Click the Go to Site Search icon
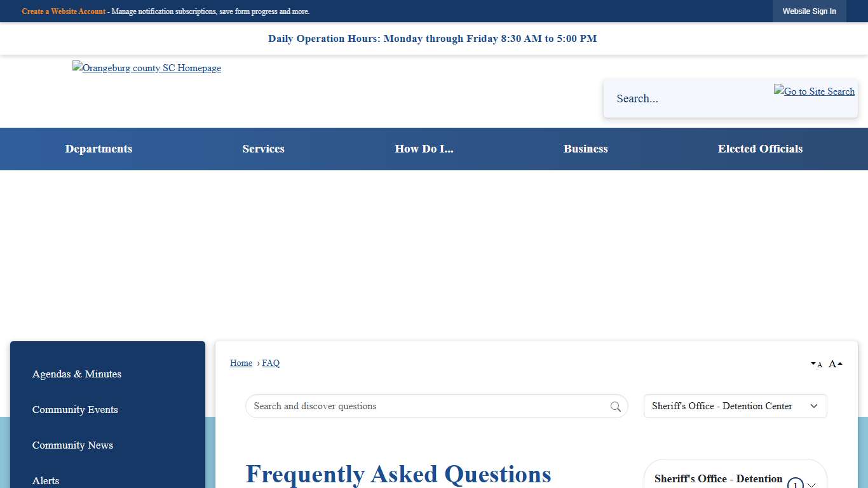This screenshot has height=488, width=868. click(814, 91)
